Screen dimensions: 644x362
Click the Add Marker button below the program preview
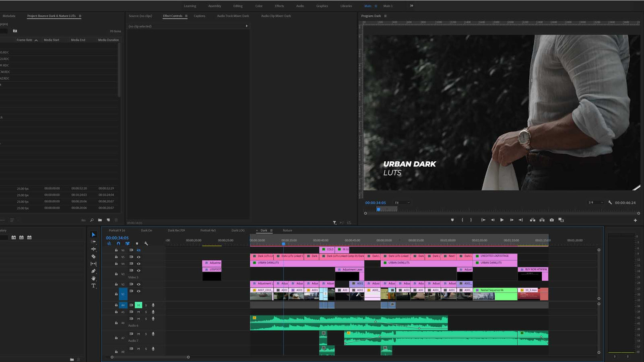pyautogui.click(x=452, y=220)
